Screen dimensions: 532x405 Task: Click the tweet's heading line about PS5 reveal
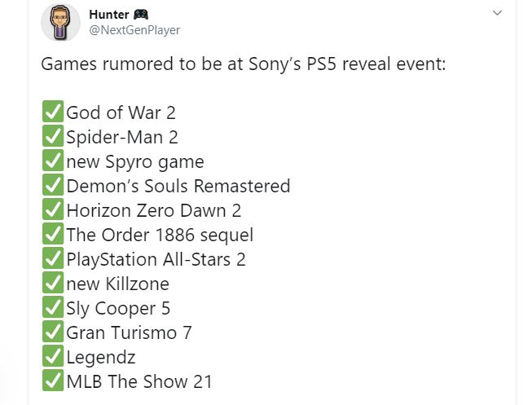click(243, 64)
